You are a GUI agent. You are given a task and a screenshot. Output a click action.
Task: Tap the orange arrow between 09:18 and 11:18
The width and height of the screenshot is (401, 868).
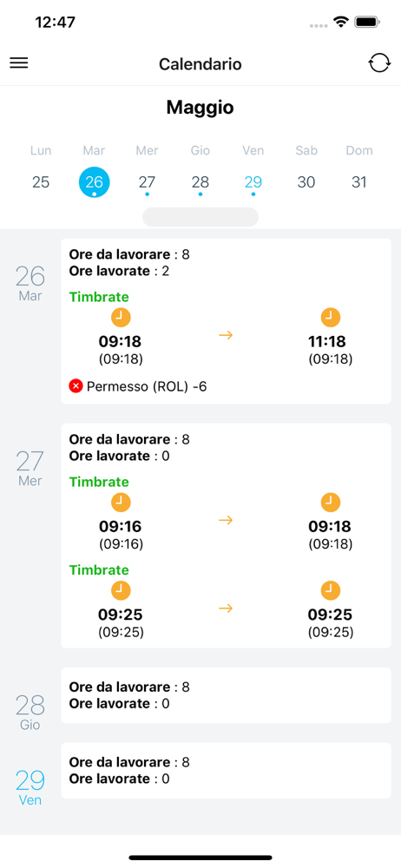(226, 335)
